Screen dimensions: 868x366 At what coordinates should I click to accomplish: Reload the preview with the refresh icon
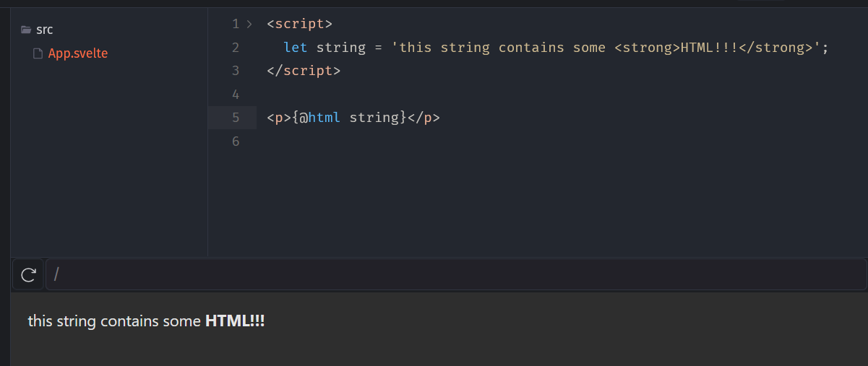[28, 275]
